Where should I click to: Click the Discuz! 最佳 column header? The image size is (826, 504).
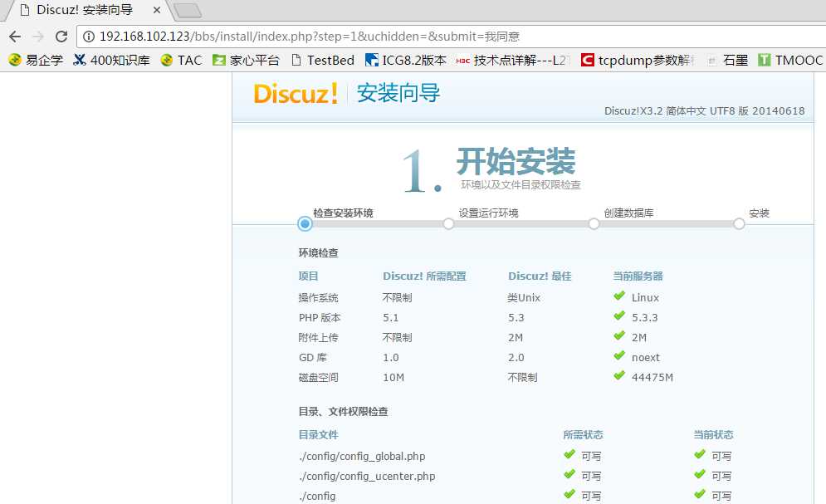click(x=540, y=276)
